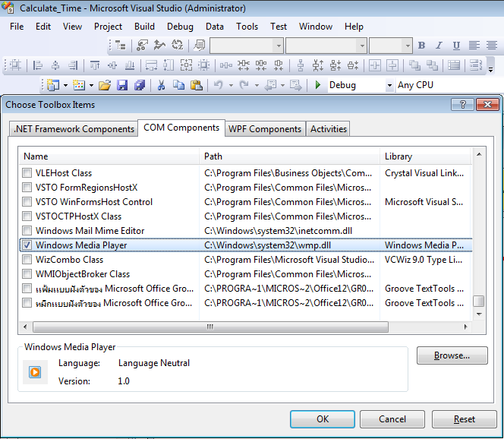
Task: Open the New Project dropdown arrow
Action: pos(65,86)
